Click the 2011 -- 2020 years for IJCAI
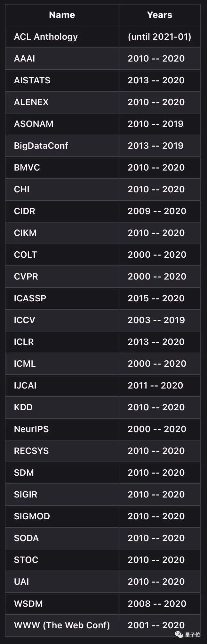 click(155, 385)
